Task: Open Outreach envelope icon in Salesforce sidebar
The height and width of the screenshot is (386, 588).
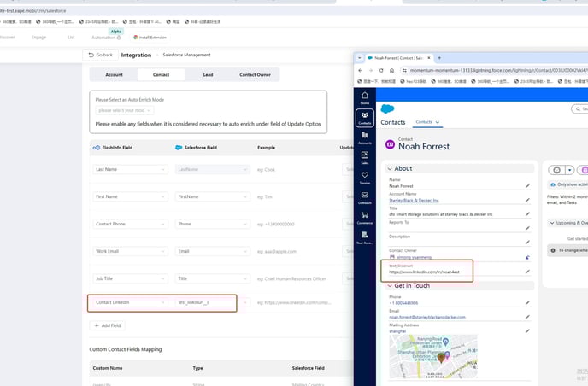Action: 364,197
